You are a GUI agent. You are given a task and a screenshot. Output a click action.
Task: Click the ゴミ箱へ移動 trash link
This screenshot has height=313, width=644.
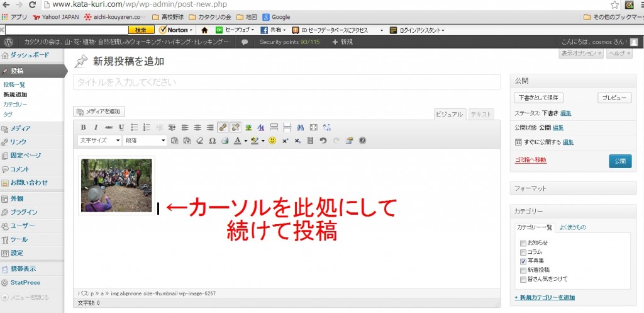(x=530, y=160)
